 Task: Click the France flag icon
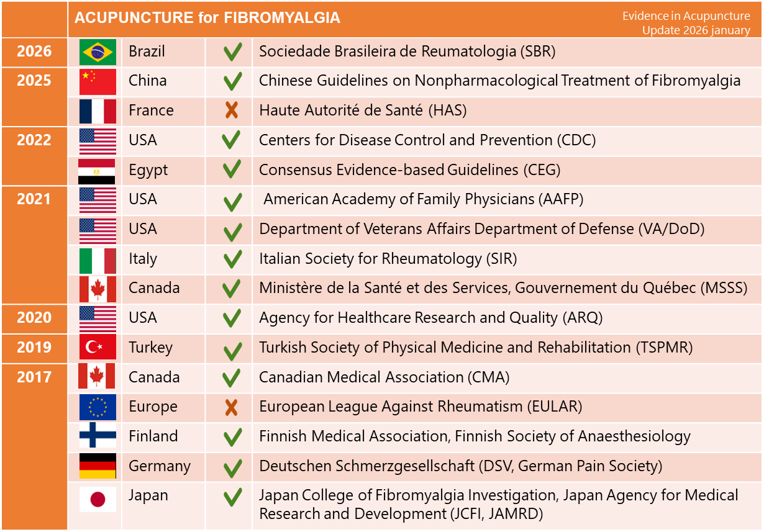98,111
